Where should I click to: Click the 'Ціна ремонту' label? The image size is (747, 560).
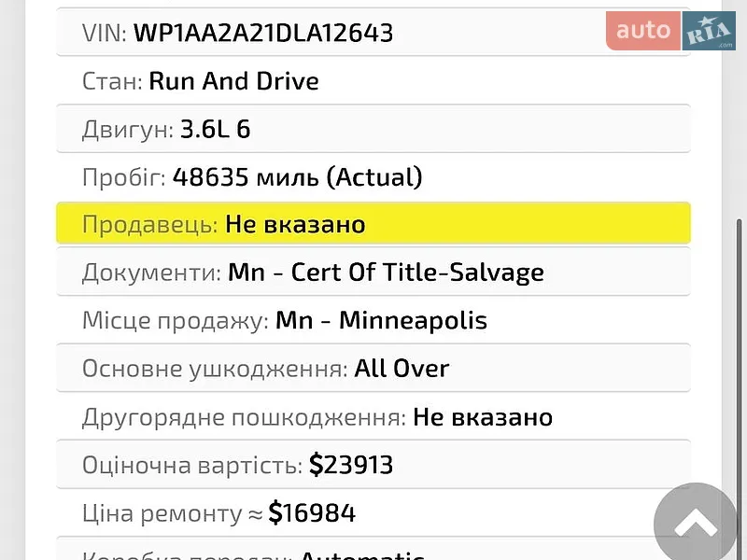pos(162,514)
